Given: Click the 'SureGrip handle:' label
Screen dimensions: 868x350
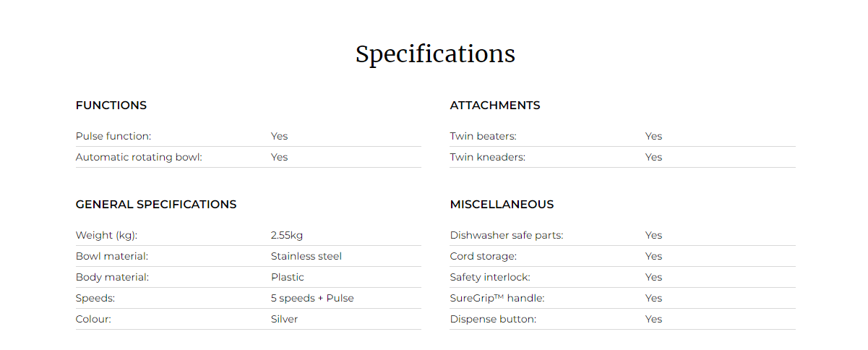Looking at the screenshot, I should point(497,298).
